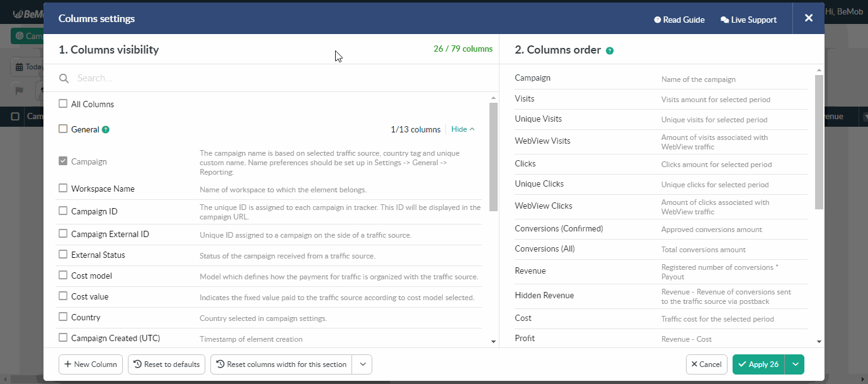
Task: Select Conversions (All) row in columns order
Action: (661, 249)
